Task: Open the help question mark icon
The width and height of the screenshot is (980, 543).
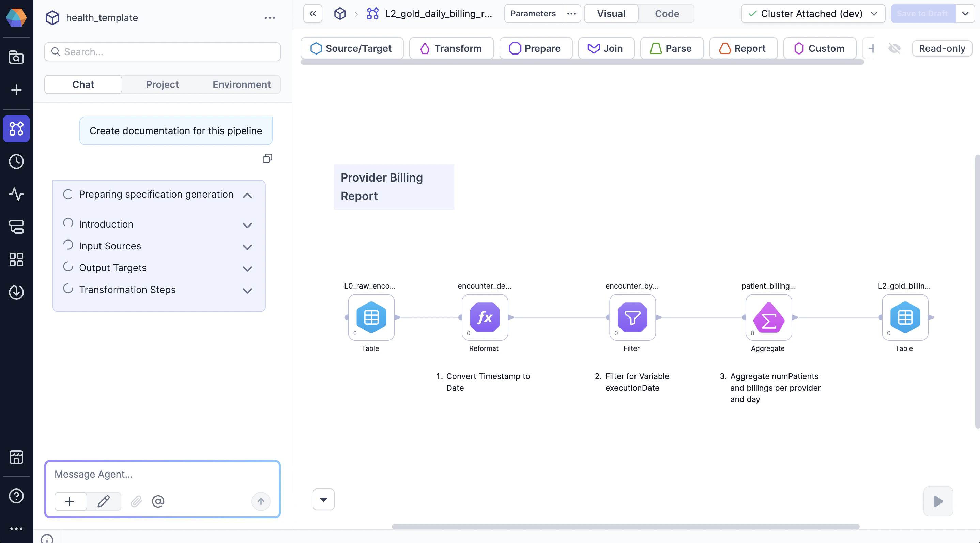Action: tap(16, 496)
